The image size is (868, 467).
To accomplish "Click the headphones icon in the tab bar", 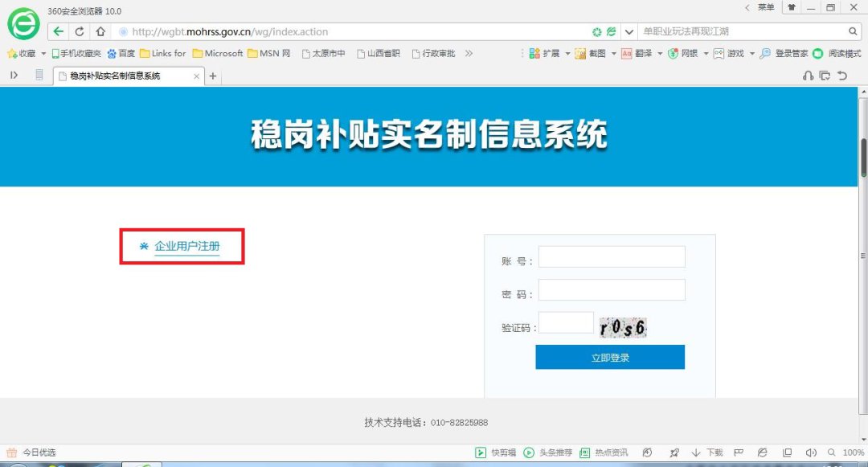I will (809, 76).
